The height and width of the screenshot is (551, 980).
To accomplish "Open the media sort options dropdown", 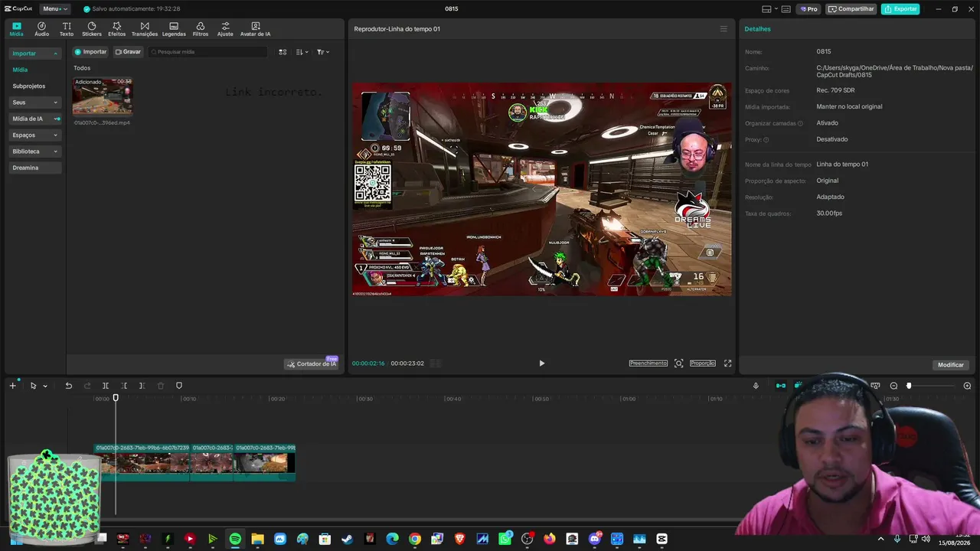I will 302,52.
